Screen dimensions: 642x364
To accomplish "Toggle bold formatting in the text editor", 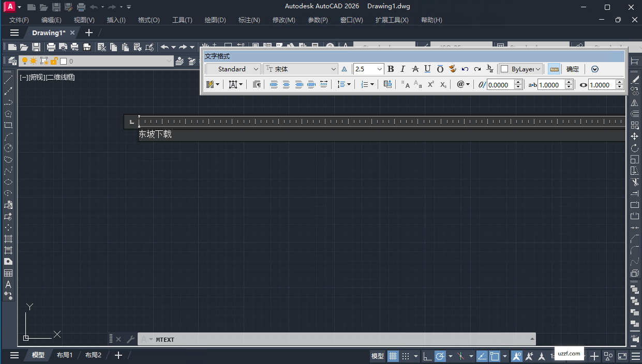I will 391,69.
